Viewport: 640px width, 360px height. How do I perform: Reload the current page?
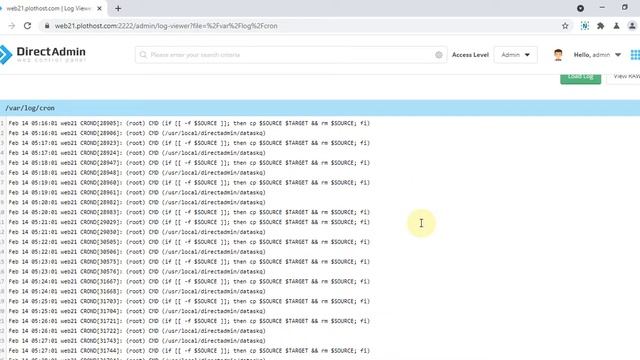(x=27, y=26)
